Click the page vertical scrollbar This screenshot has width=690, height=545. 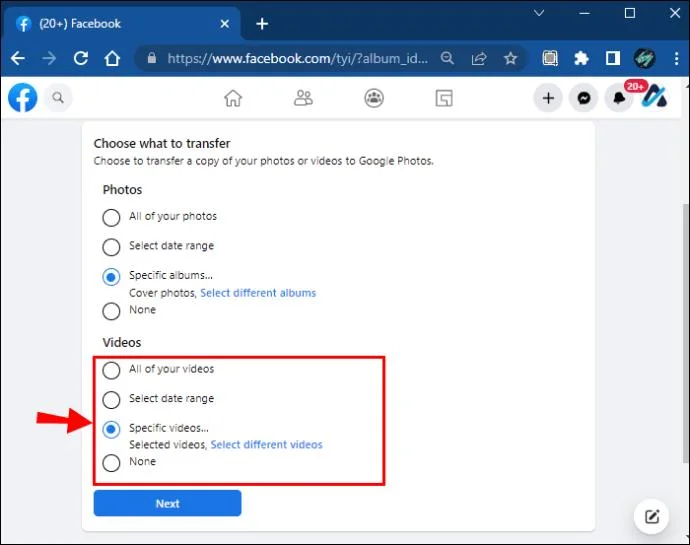[x=685, y=332]
